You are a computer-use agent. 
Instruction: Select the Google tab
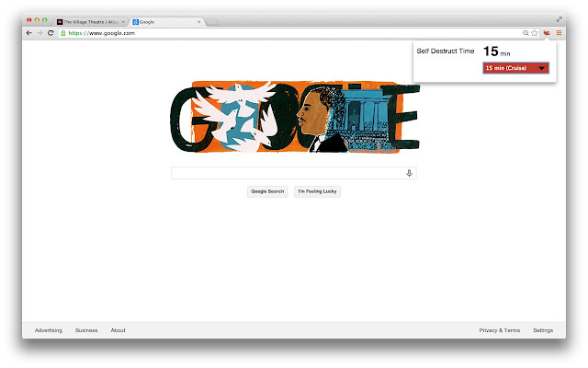tap(167, 22)
